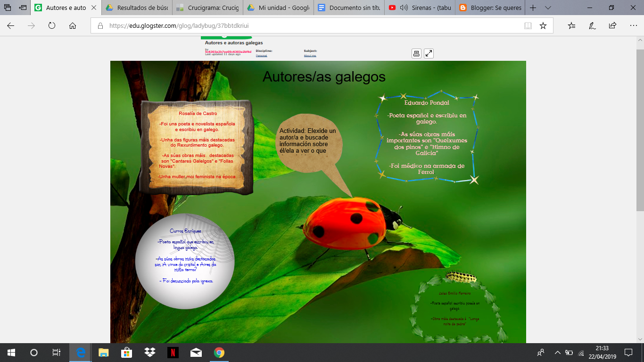Viewport: 644px width, 362px height.
Task: Add this page to favorites
Action: tap(543, 26)
